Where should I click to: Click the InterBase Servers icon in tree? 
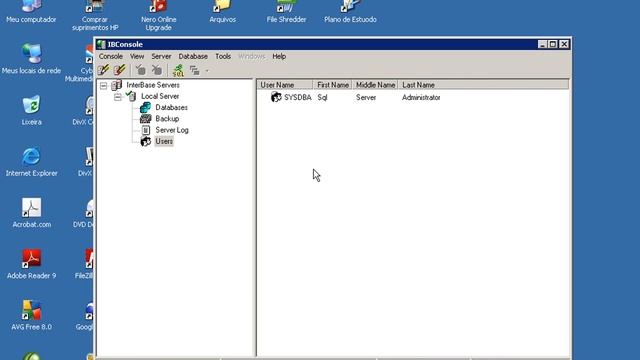coord(117,85)
